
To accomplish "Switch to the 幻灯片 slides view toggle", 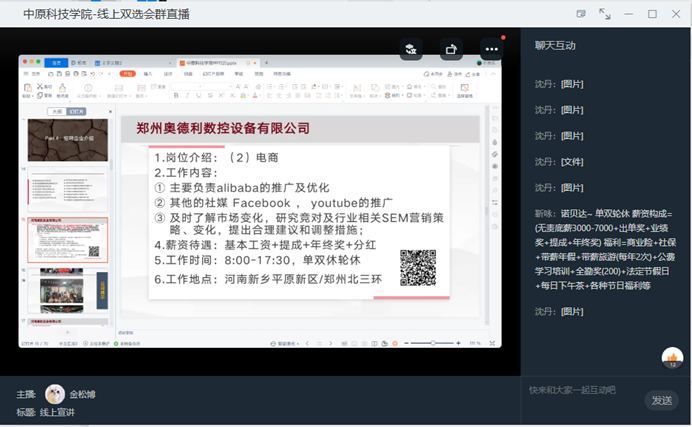I will click(x=76, y=112).
